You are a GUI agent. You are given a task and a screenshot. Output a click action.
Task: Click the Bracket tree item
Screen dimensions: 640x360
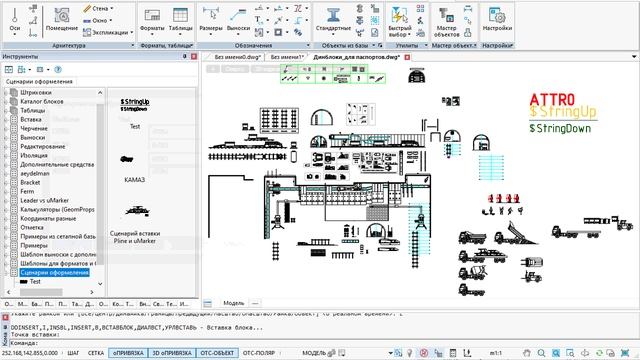coord(30,182)
